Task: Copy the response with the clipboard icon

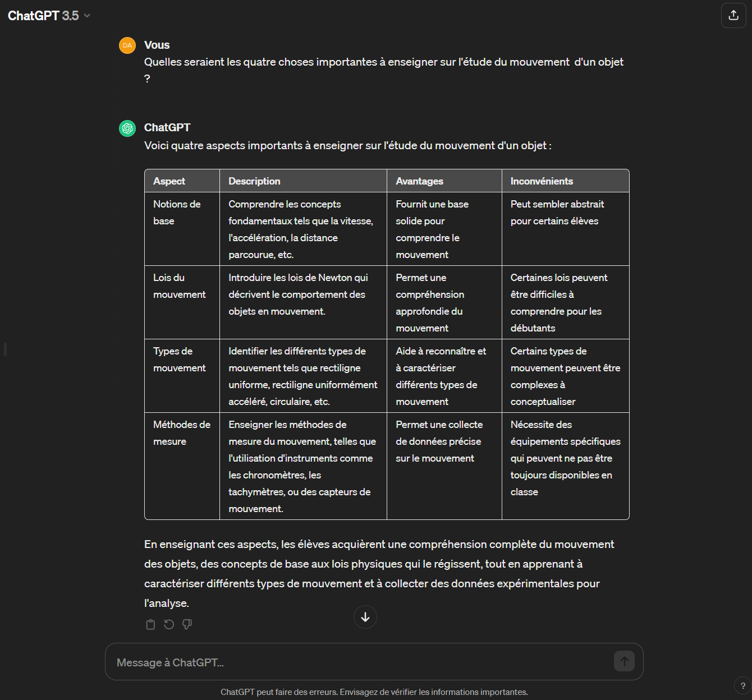Action: click(150, 624)
